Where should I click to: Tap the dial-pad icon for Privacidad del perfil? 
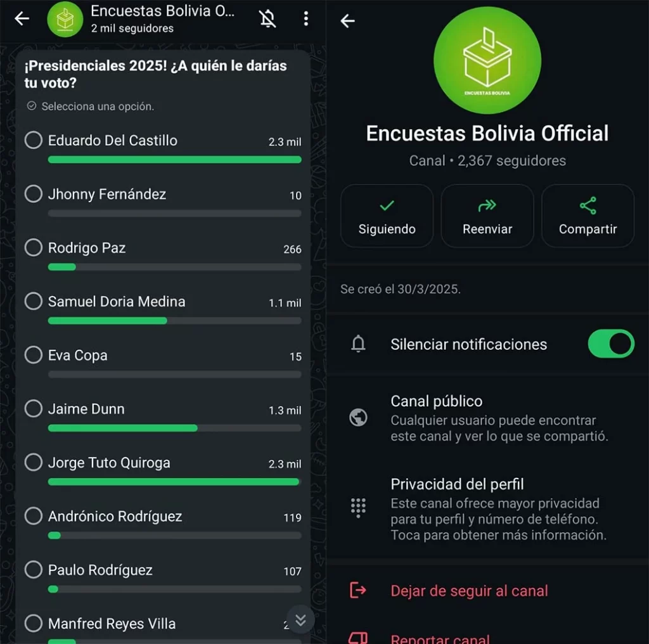point(359,507)
